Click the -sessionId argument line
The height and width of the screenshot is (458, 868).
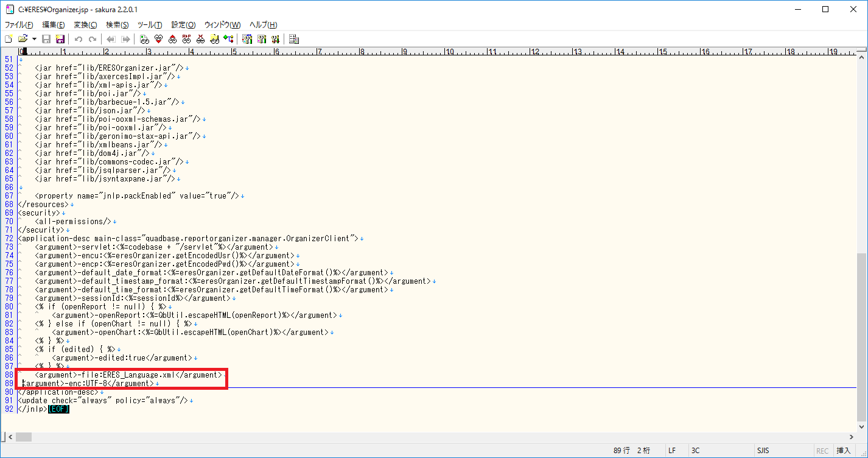tap(134, 298)
